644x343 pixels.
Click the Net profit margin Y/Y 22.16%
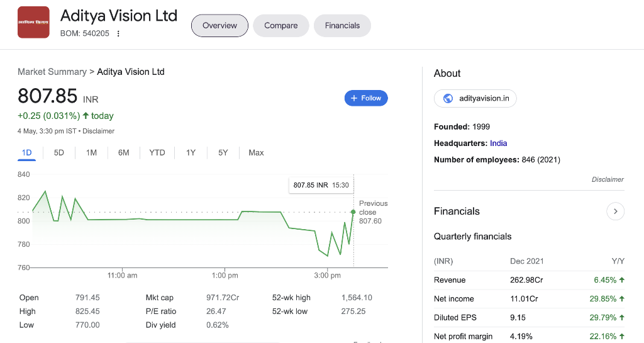[x=607, y=337]
